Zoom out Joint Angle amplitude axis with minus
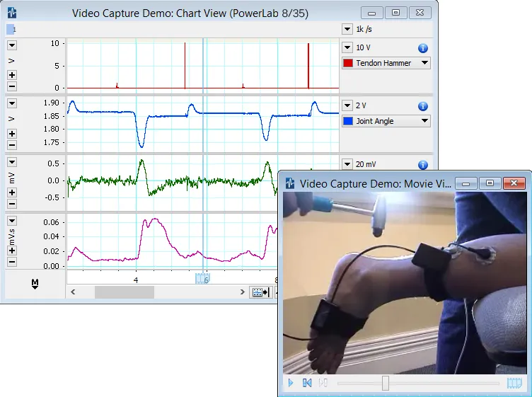 pos(12,145)
